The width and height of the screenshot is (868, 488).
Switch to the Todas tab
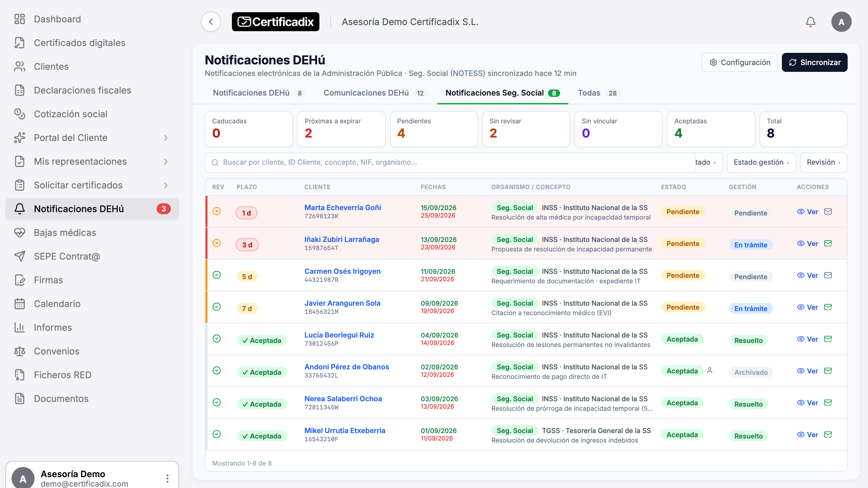click(599, 93)
